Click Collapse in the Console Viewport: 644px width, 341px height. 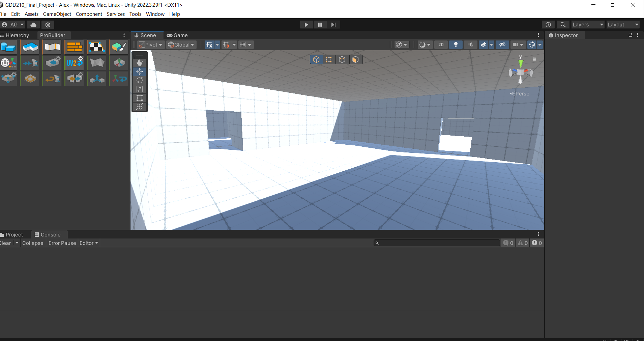click(33, 243)
